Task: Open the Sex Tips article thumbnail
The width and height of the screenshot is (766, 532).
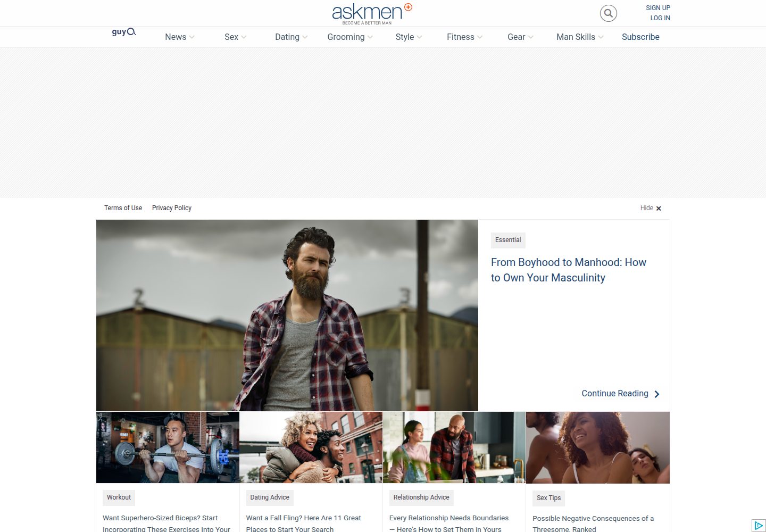Action: (598, 447)
